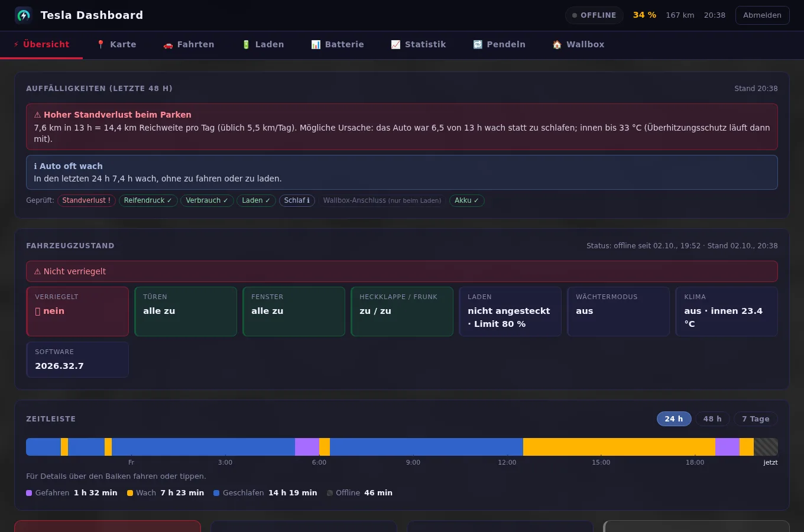804x532 pixels.
Task: Click the OFFLINE status badge
Action: (x=594, y=15)
